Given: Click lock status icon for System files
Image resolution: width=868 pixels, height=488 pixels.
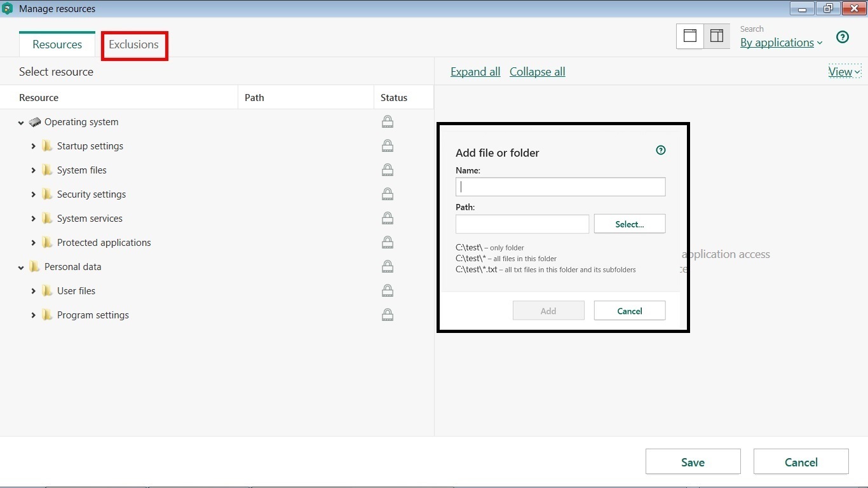Looking at the screenshot, I should pyautogui.click(x=387, y=170).
